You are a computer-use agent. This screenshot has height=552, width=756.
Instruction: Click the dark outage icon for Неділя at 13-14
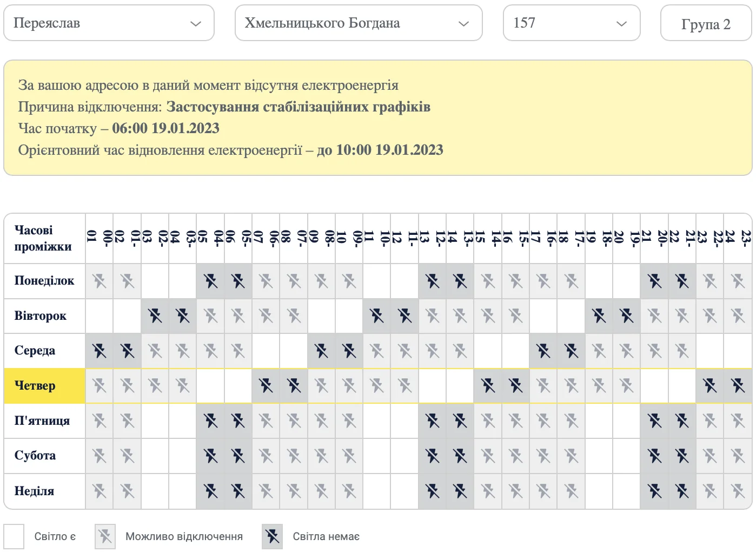click(460, 491)
